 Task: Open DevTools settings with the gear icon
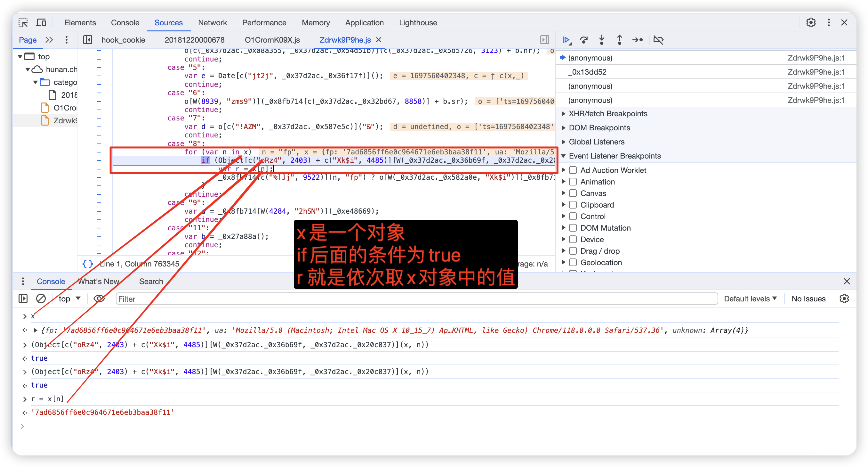(811, 22)
